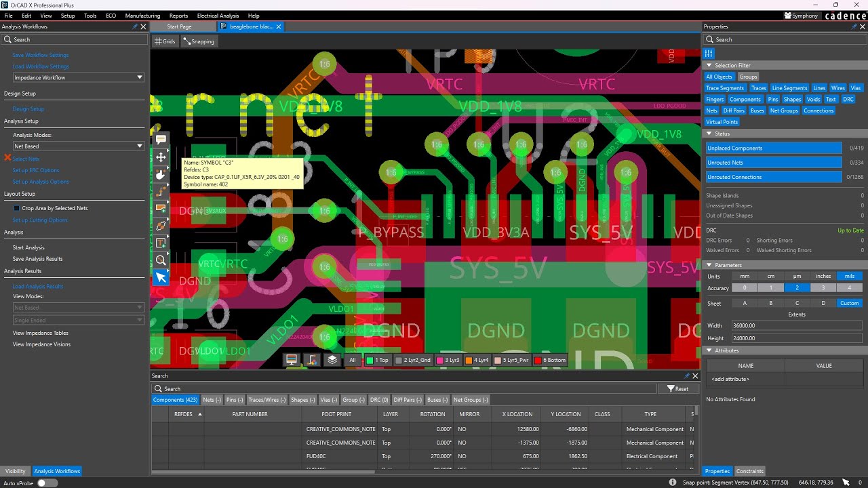Select the 3 Lyr3 layer swatch

(x=448, y=360)
